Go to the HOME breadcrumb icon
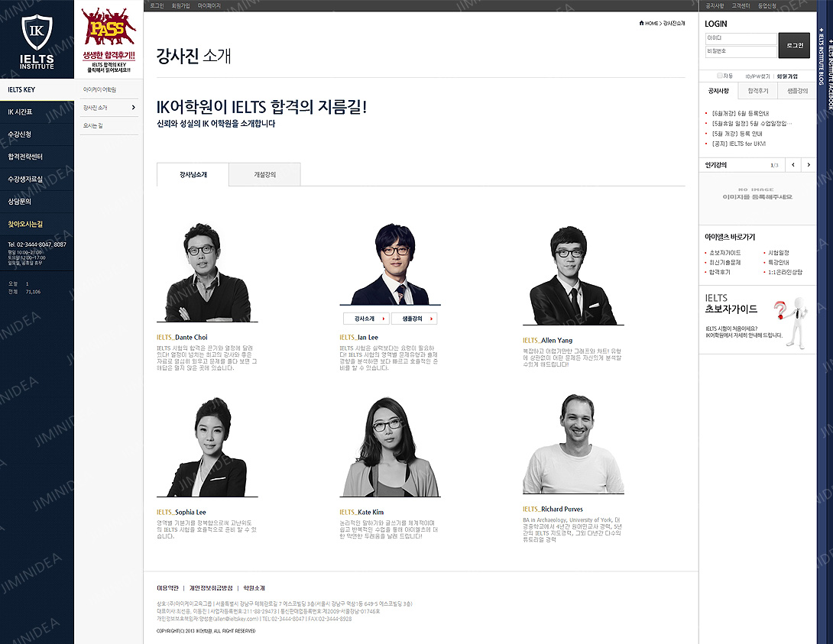The height and width of the screenshot is (644, 833). 641,23
